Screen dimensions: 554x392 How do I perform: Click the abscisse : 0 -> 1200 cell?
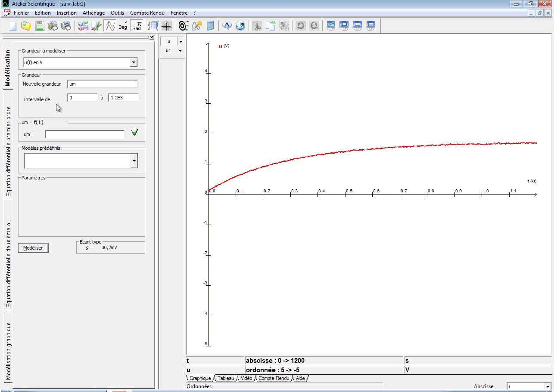tap(324, 361)
